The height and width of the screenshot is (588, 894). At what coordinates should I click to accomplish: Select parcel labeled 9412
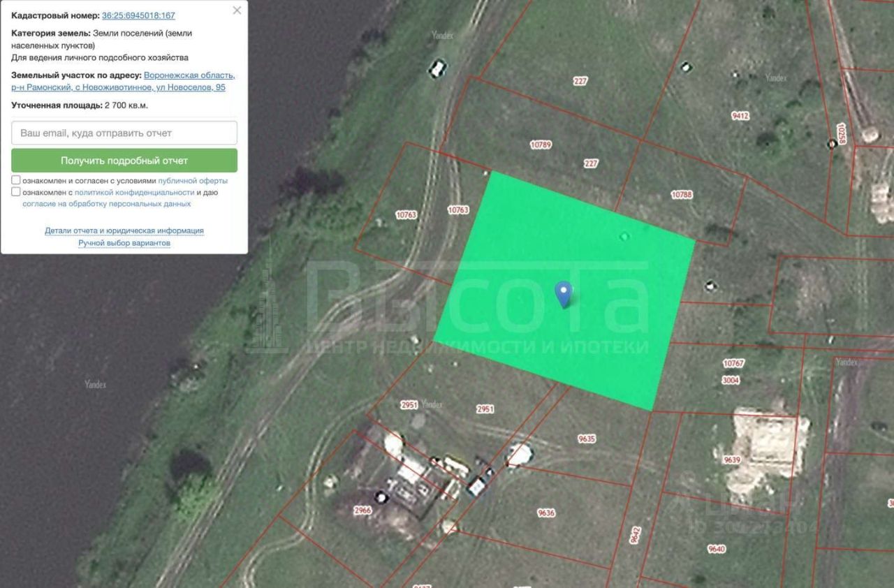point(740,116)
